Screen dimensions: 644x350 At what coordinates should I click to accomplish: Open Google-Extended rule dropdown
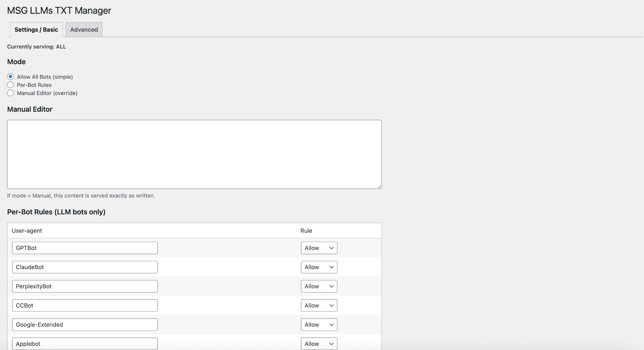coord(319,325)
